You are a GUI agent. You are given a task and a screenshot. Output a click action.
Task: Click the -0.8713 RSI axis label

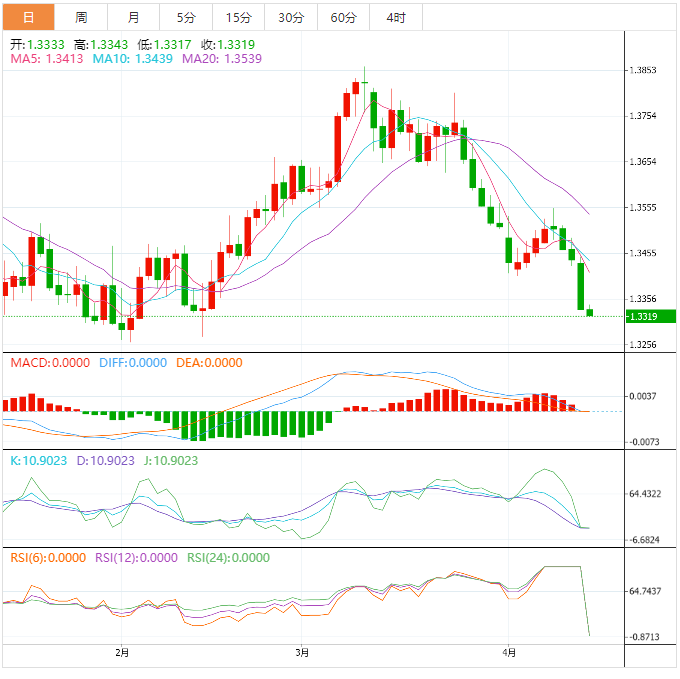644,637
